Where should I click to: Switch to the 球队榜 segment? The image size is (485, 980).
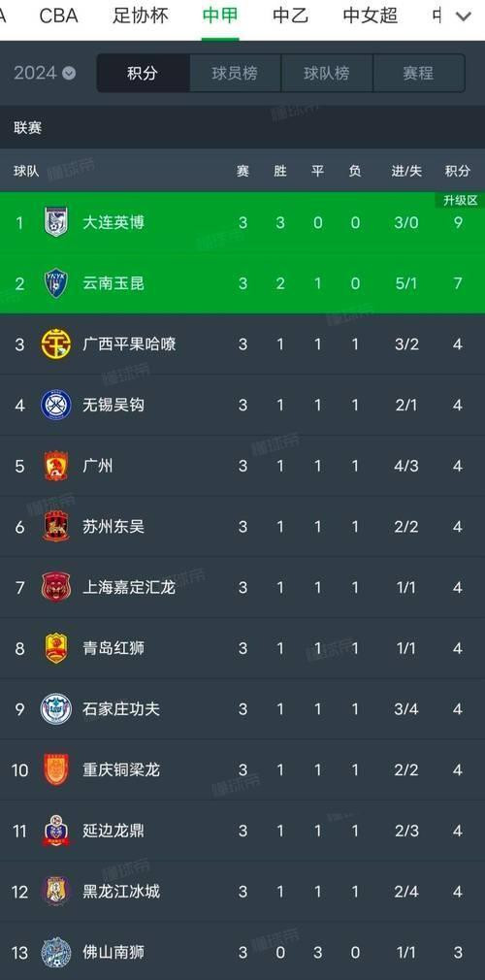[326, 73]
